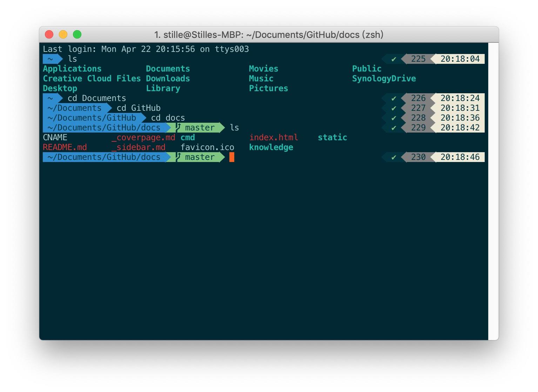Minimize the terminal using yellow button
The image size is (538, 392).
click(x=63, y=34)
